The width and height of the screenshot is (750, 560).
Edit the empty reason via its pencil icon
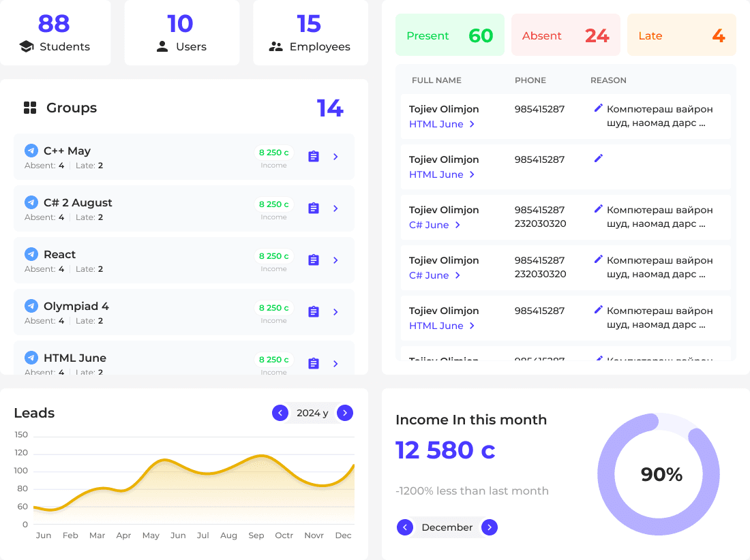click(x=598, y=157)
